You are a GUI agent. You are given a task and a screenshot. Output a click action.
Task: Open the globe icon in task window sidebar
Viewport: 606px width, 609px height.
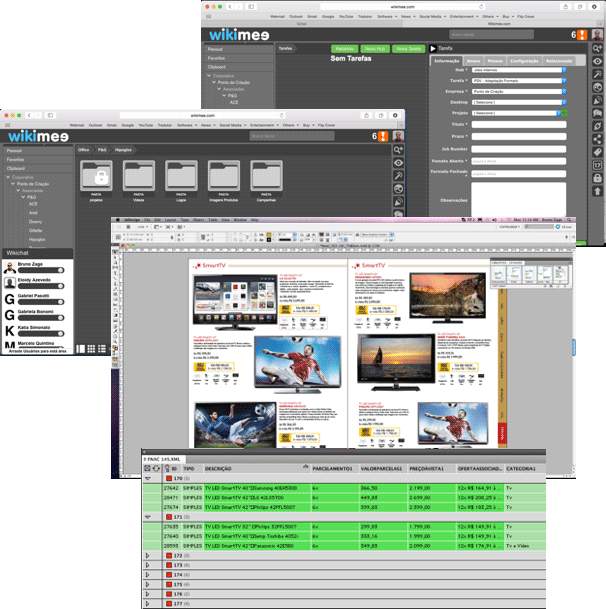tap(597, 87)
